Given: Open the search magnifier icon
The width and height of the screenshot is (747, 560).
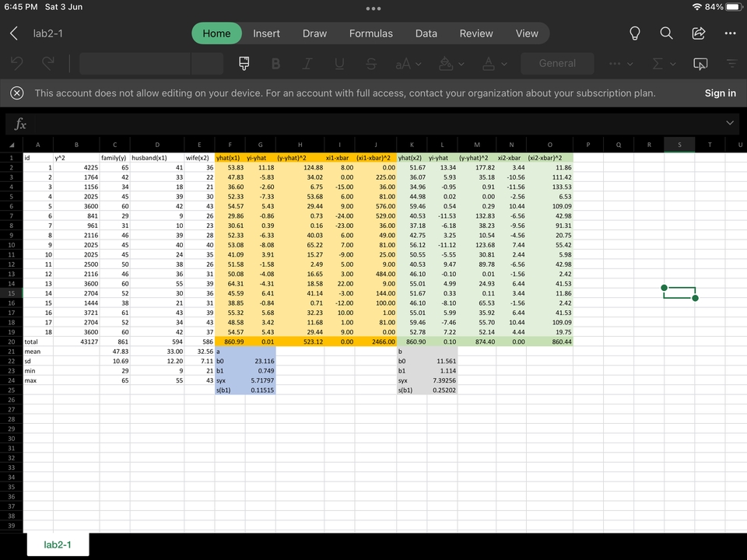Looking at the screenshot, I should click(x=666, y=33).
